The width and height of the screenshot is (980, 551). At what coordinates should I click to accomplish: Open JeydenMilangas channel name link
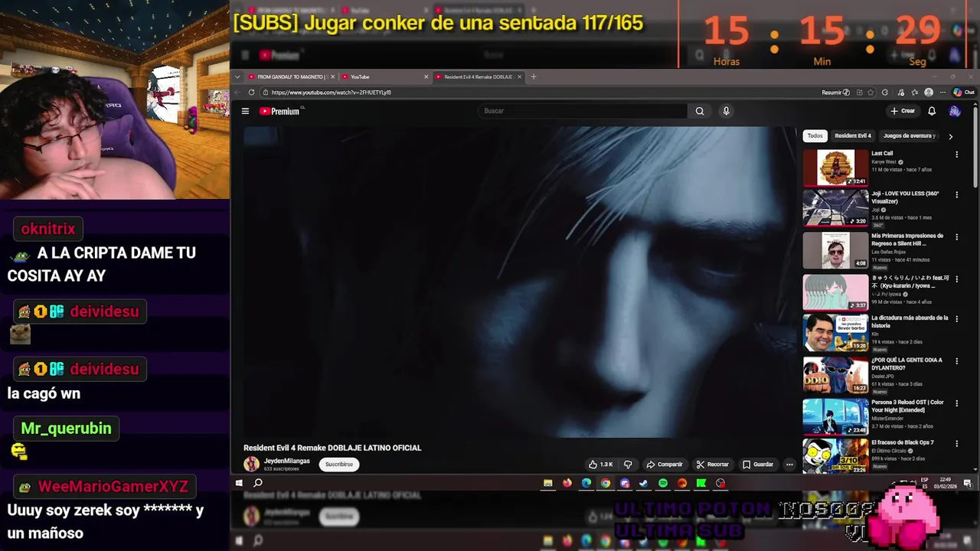(287, 461)
